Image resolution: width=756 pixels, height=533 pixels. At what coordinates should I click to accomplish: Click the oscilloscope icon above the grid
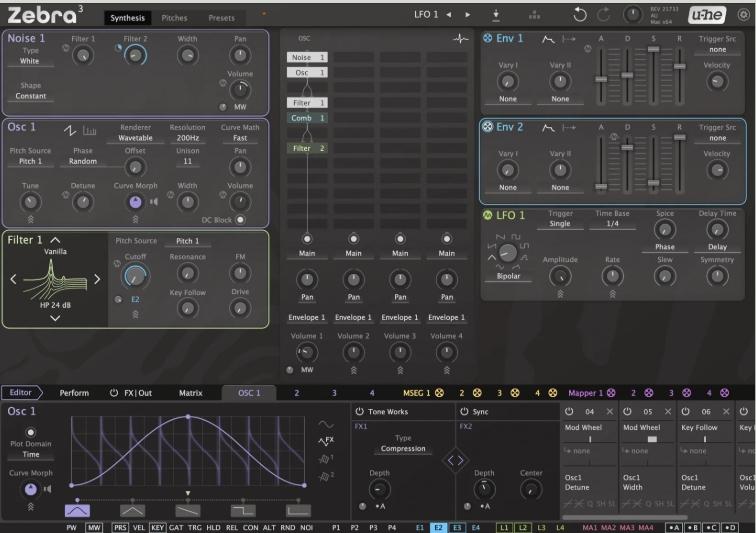click(x=460, y=38)
